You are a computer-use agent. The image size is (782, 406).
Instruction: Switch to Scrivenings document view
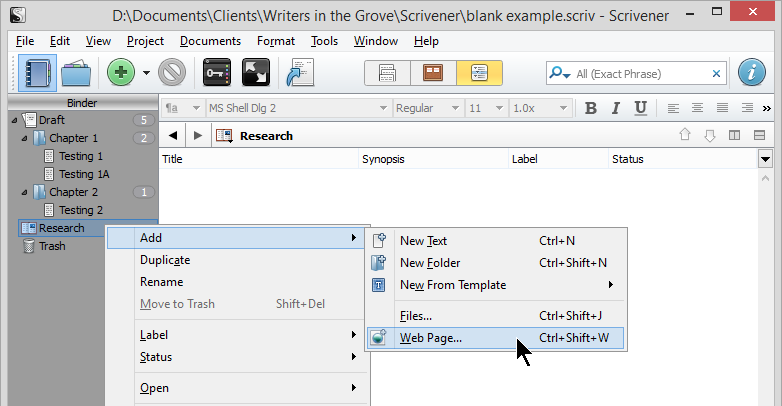[388, 74]
